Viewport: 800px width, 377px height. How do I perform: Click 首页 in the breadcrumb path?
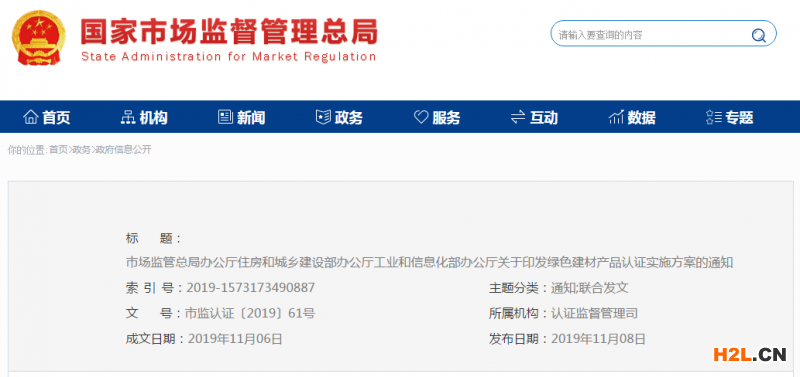coord(58,149)
